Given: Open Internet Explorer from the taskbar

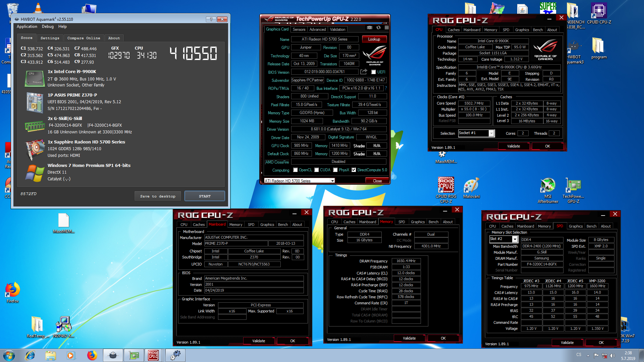Looking at the screenshot, I should click(30, 355).
